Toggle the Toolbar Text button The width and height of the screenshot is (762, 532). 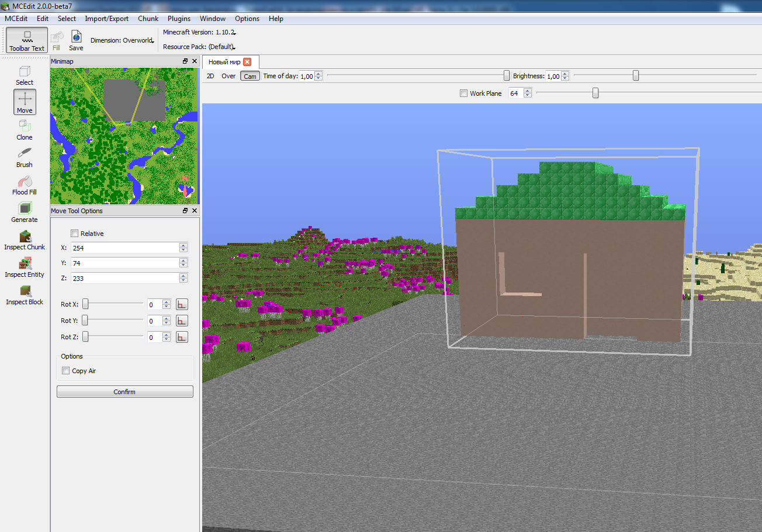coord(27,40)
